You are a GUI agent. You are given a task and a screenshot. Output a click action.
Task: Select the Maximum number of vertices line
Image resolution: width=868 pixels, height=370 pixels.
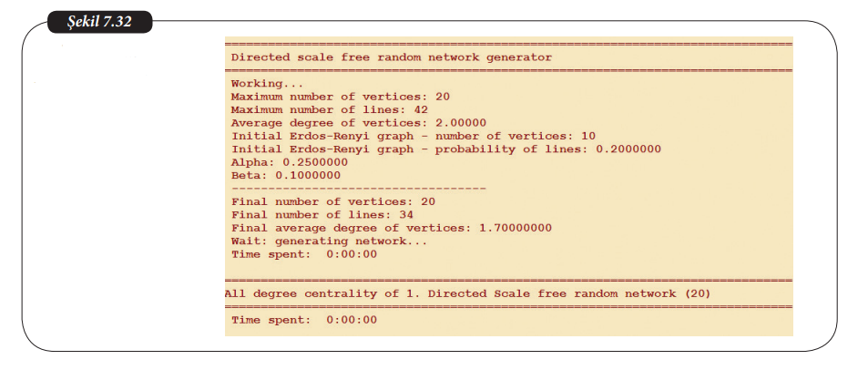click(341, 96)
